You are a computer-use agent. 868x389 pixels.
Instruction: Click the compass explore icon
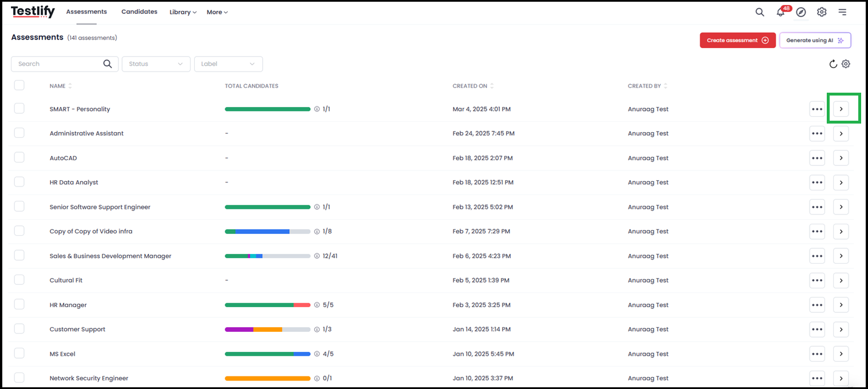tap(801, 12)
